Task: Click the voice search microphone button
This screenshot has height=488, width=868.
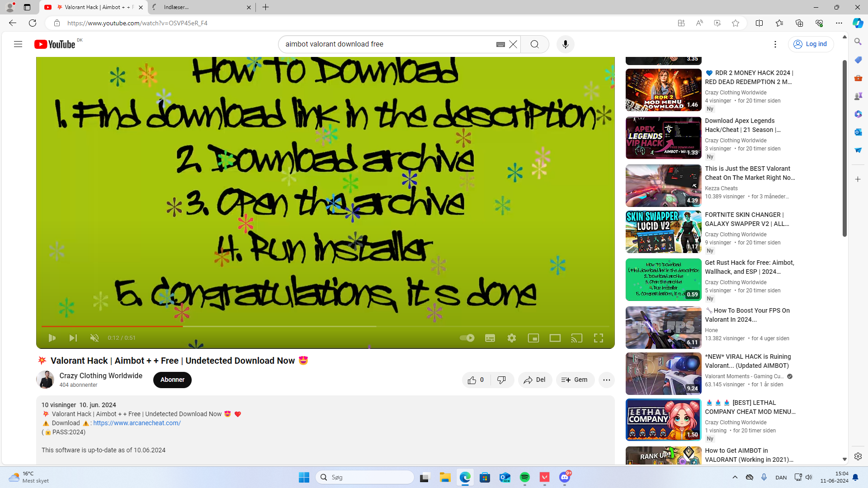Action: point(565,44)
